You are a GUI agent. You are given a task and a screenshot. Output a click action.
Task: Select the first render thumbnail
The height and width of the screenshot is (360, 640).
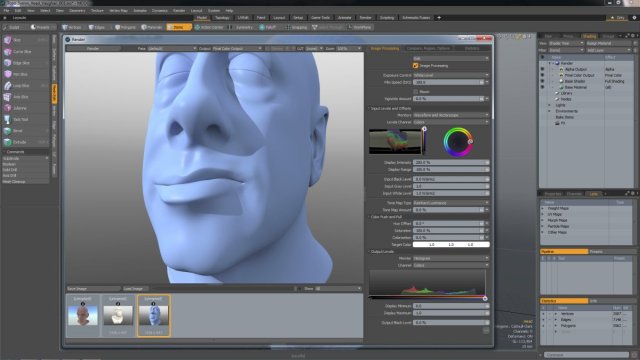[83, 316]
